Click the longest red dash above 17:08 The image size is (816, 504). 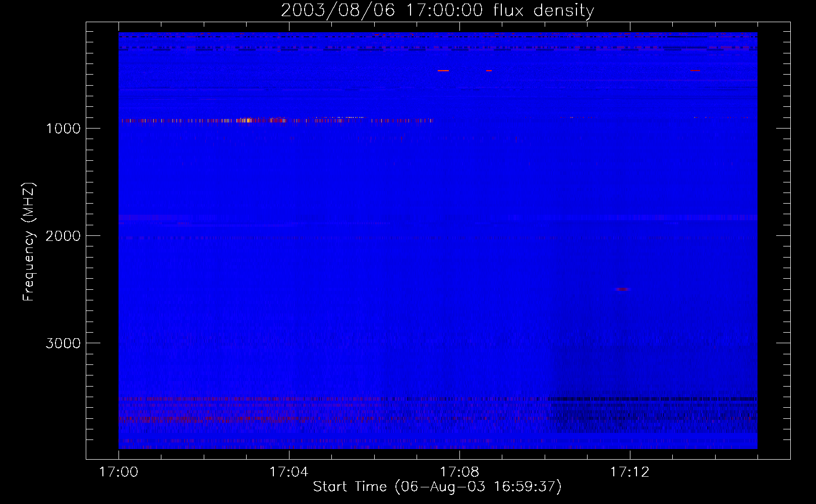[x=443, y=71]
